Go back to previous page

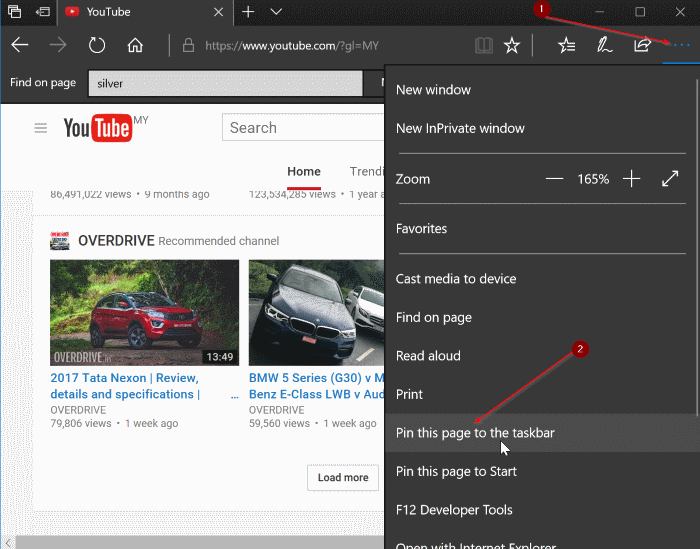(x=20, y=45)
